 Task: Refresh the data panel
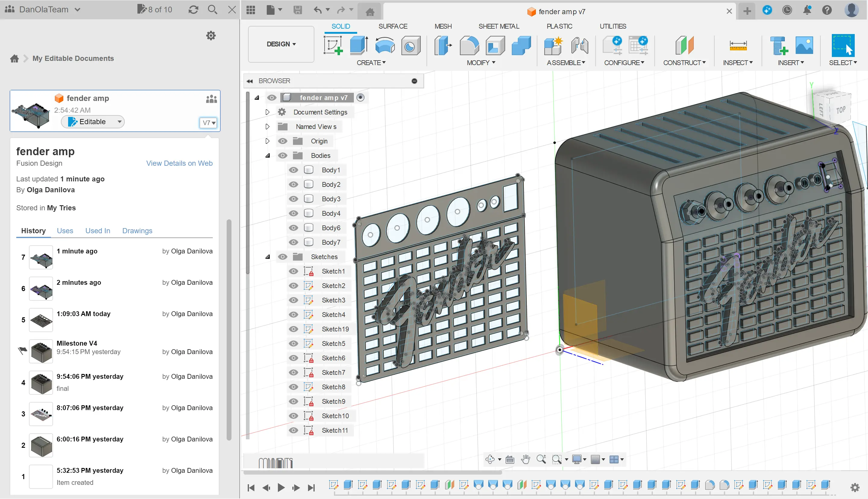point(193,10)
